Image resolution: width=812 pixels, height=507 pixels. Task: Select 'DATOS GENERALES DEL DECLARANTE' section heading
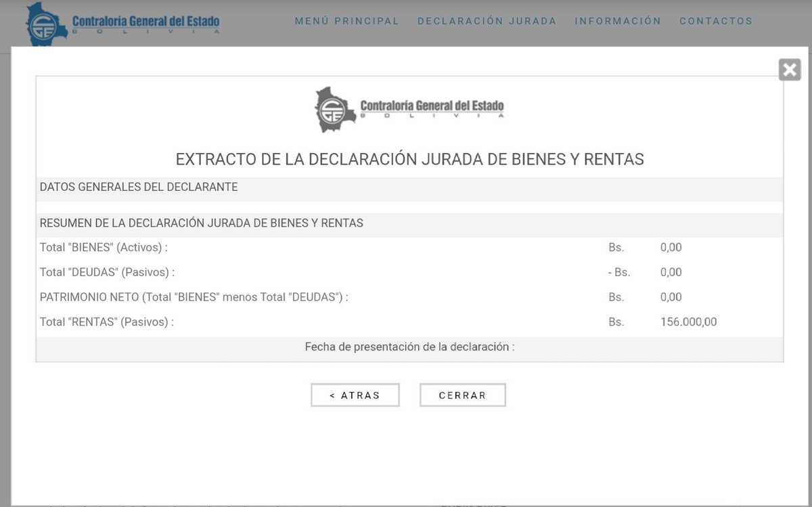[139, 187]
